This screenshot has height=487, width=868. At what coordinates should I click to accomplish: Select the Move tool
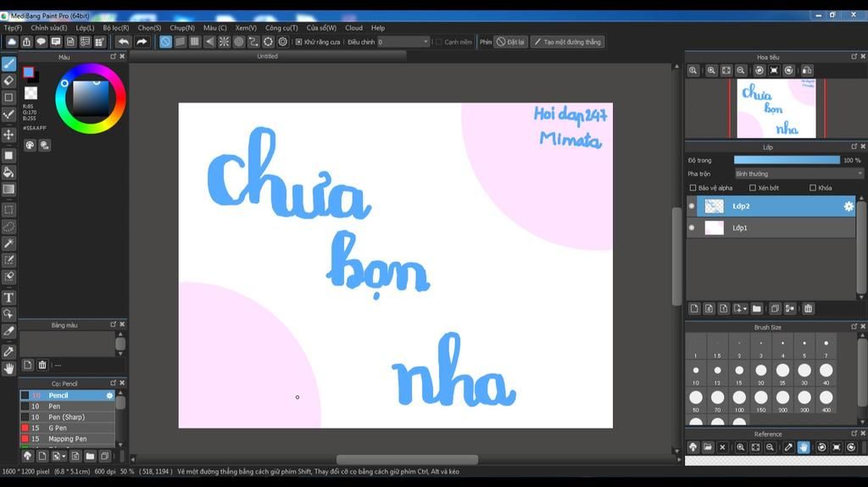click(8, 135)
